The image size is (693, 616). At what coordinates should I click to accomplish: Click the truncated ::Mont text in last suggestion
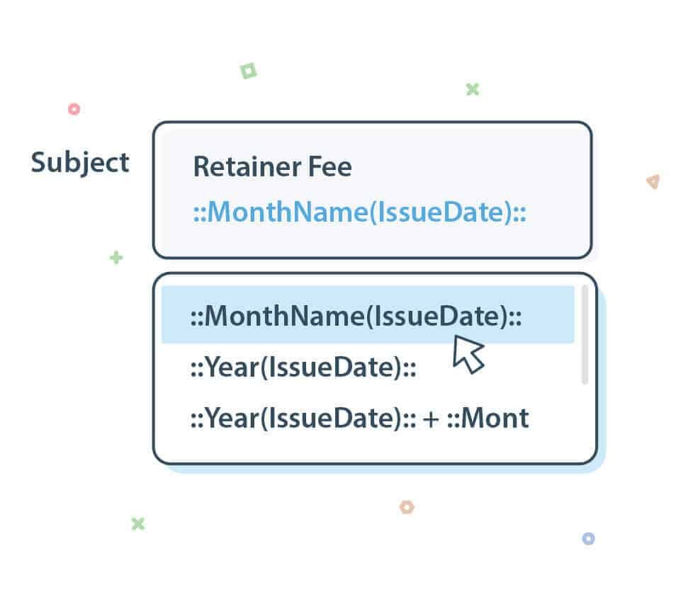488,418
